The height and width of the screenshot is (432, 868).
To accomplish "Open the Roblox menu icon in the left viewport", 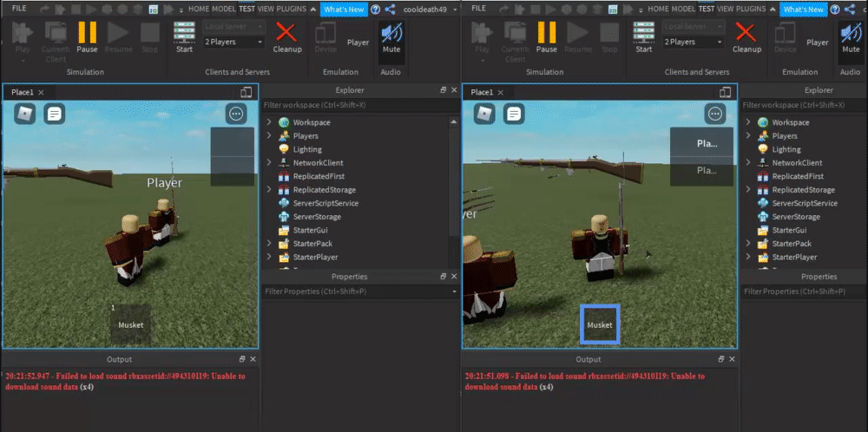I will tap(24, 114).
